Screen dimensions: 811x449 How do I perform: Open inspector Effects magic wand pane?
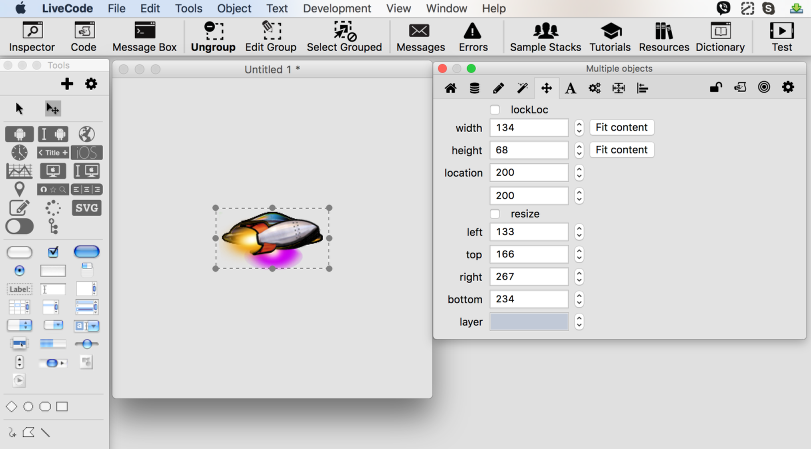point(522,88)
